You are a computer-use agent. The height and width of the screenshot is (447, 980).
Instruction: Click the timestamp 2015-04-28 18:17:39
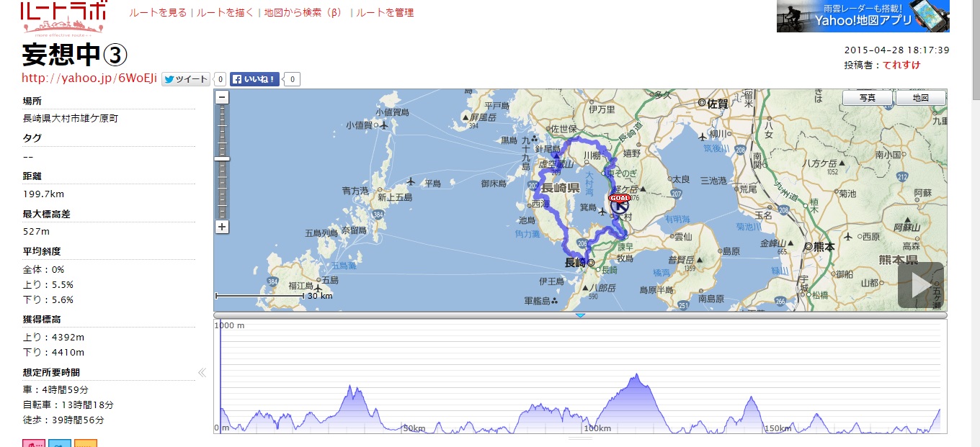[896, 50]
